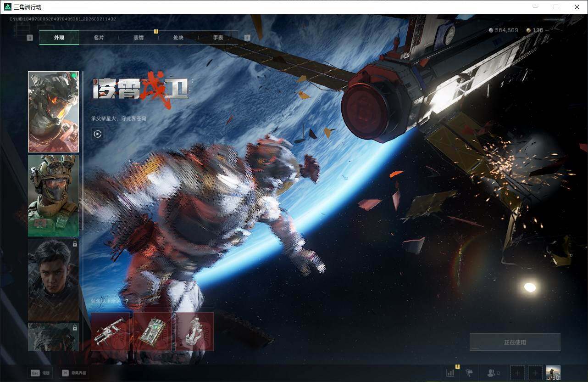Click the Esc 返回 button
Screen dimensions: 588x382
(40, 373)
